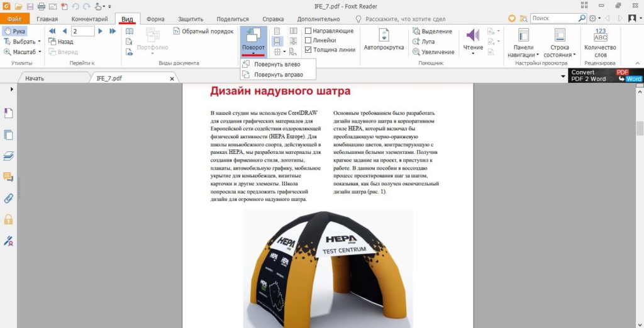Image resolution: width=644 pixels, height=328 pixels.
Task: Enable the Направляющие checkbox
Action: [308, 31]
